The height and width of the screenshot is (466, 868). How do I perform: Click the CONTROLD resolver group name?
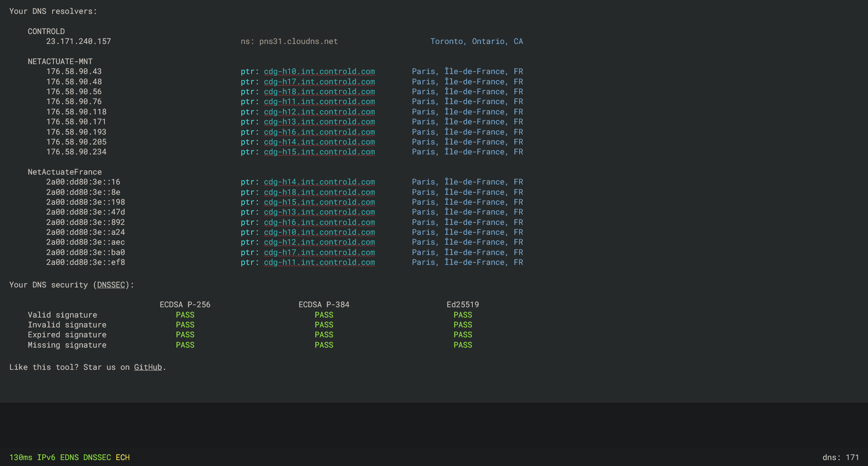pyautogui.click(x=46, y=31)
